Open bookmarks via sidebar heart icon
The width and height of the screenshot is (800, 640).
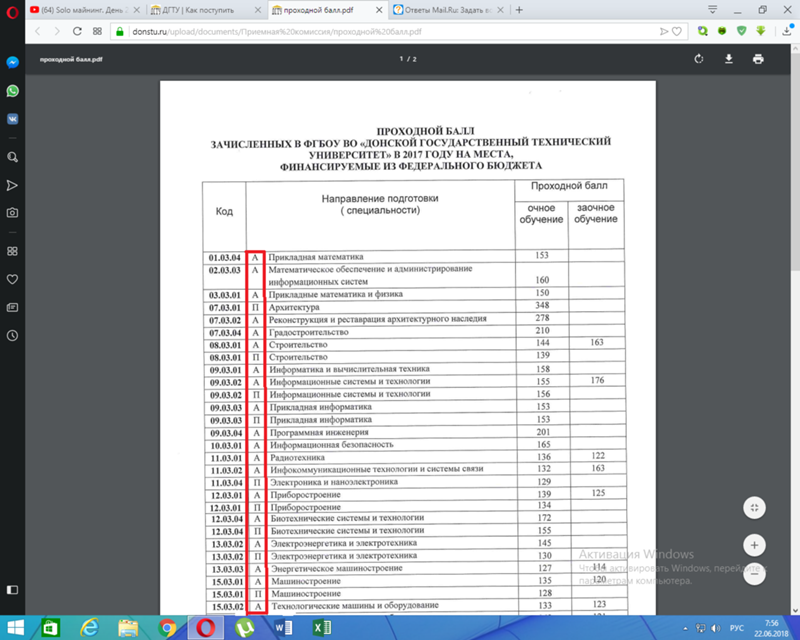tap(13, 279)
